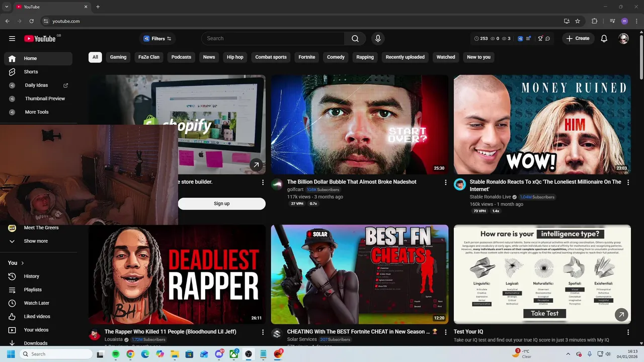
Task: Expand Show more in sidebar
Action: [38, 241]
